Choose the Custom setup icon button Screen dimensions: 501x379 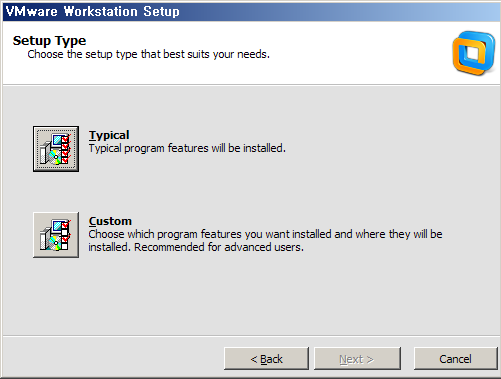56,235
